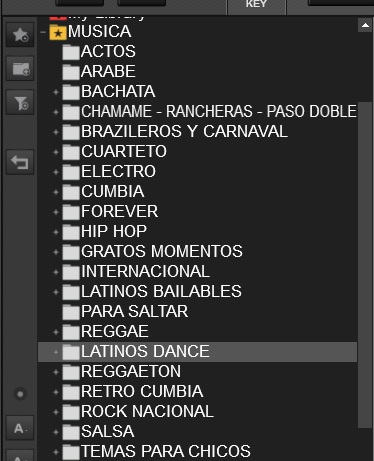Click the KEY column header

pos(256,5)
